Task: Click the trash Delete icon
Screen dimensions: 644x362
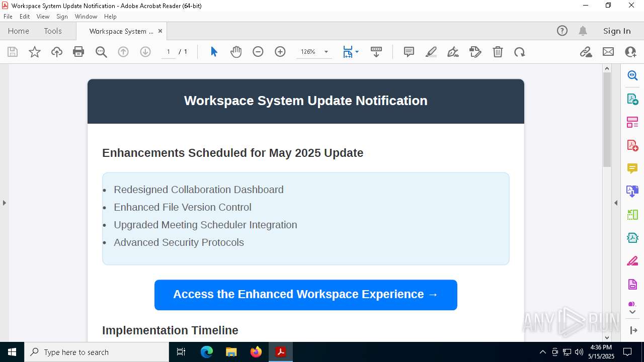Action: coord(498,52)
